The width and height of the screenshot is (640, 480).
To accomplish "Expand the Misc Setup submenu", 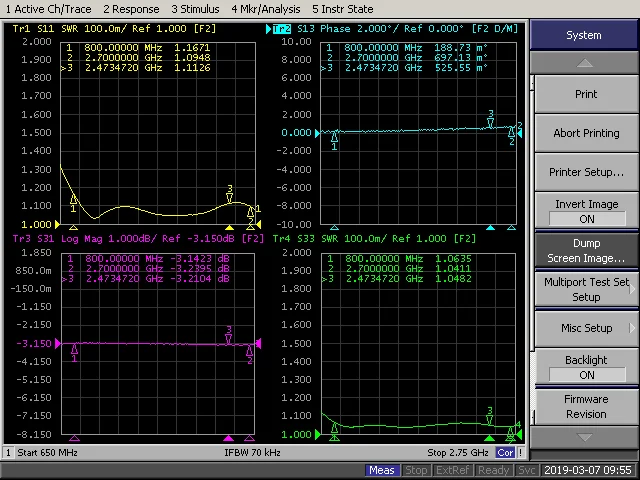I will coord(587,328).
